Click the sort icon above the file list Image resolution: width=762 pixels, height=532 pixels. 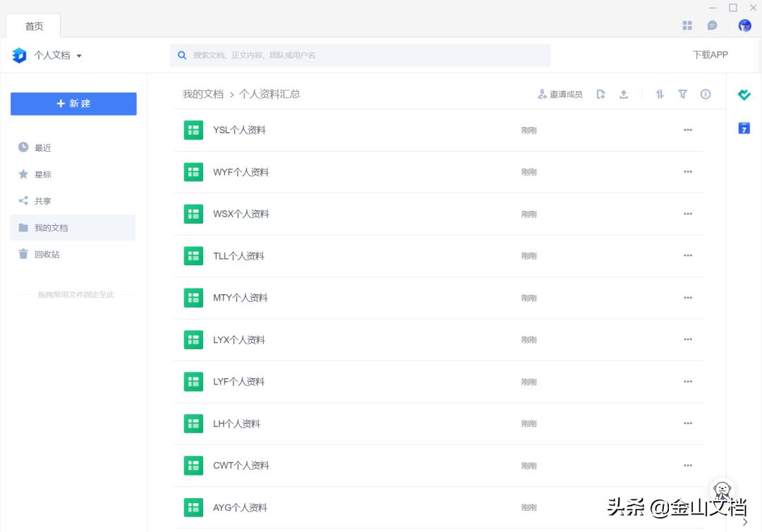(660, 94)
